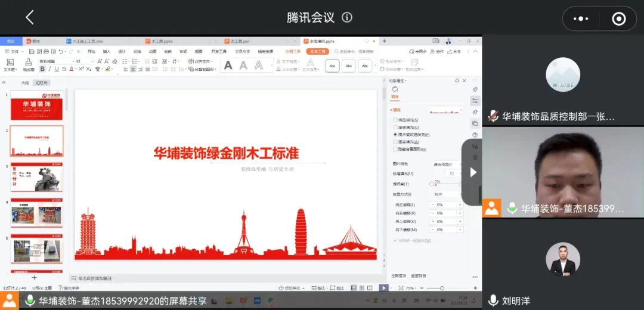This screenshot has width=644, height=310.
Task: Open the font size dropdown showing 42
Action: point(91,61)
